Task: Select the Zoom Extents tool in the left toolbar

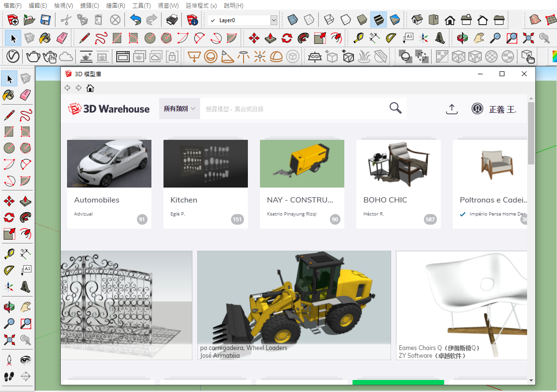Action: click(x=9, y=340)
